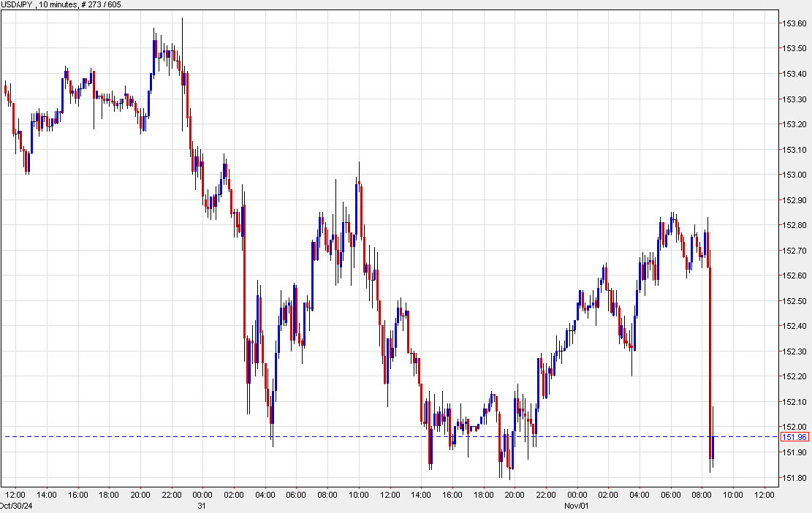The height and width of the screenshot is (513, 812).
Task: Click the 153.60 price level on the right axis
Action: click(796, 24)
